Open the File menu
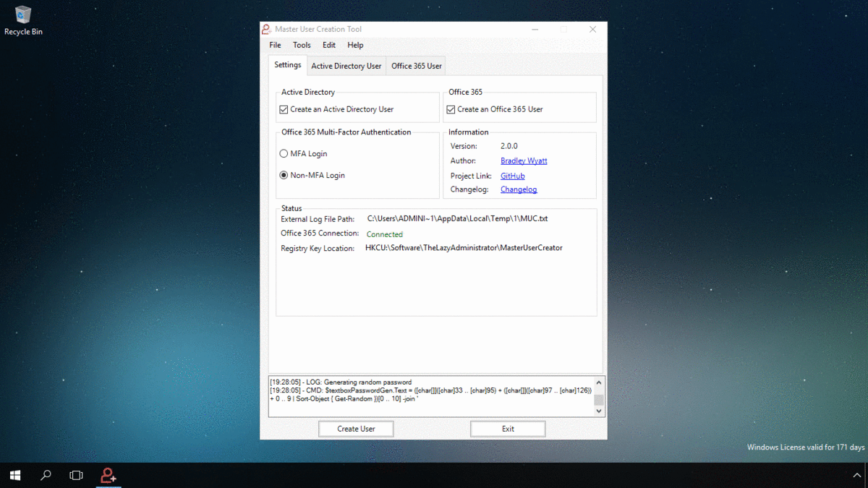This screenshot has width=868, height=488. (275, 45)
